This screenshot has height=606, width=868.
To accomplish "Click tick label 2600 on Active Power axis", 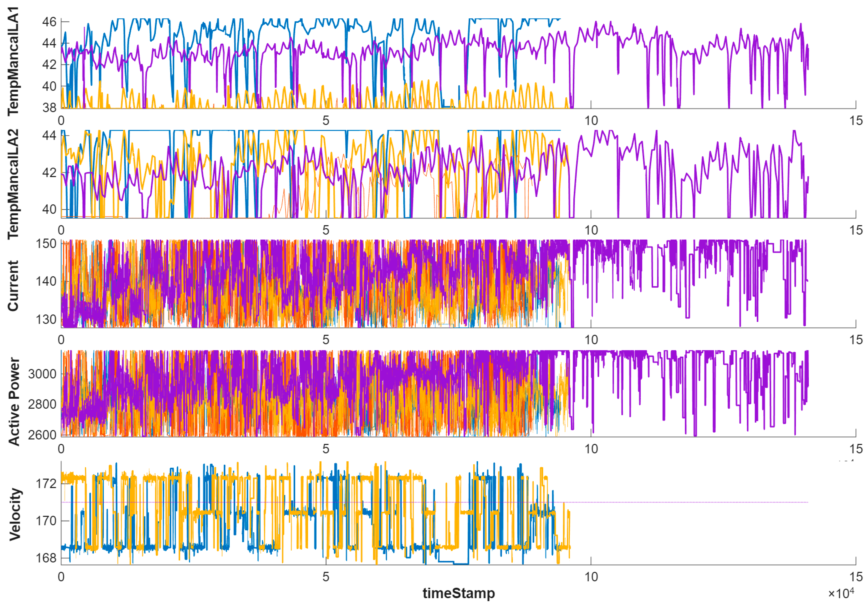I will [42, 435].
